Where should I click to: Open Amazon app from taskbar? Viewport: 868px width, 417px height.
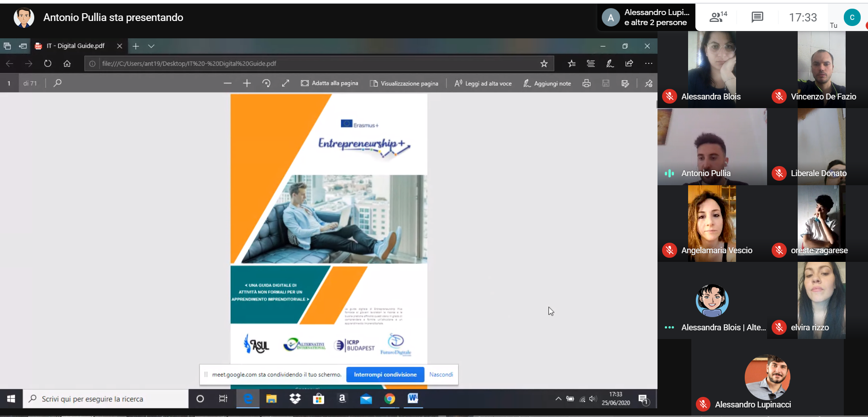point(342,399)
